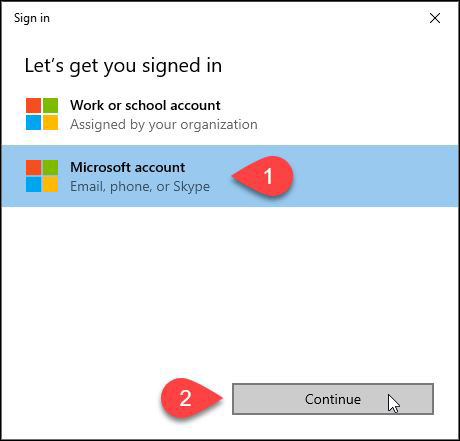Click the yellow square in Microsoft account logo
The height and width of the screenshot is (441, 460).
(51, 184)
